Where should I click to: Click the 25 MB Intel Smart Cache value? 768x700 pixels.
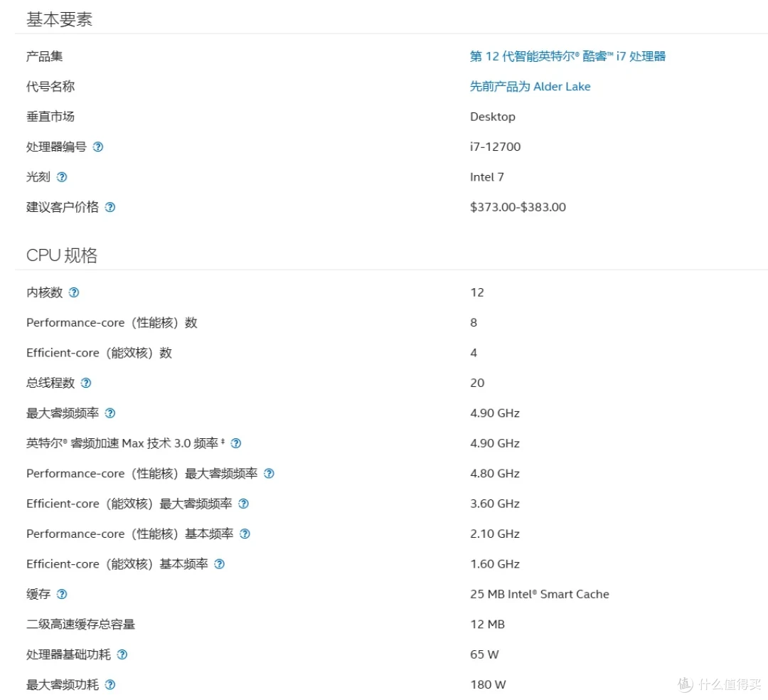(x=540, y=594)
